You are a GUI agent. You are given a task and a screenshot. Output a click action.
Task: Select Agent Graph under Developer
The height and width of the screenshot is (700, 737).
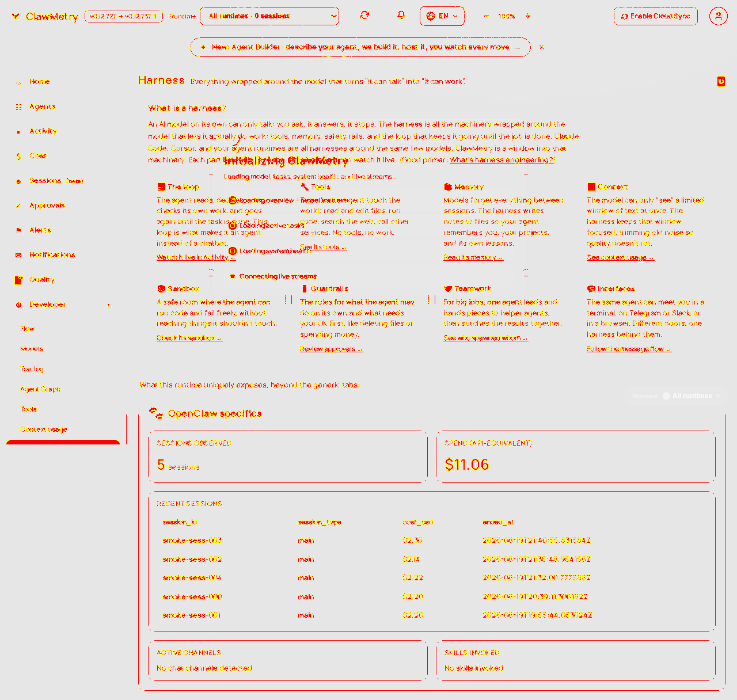(x=40, y=389)
